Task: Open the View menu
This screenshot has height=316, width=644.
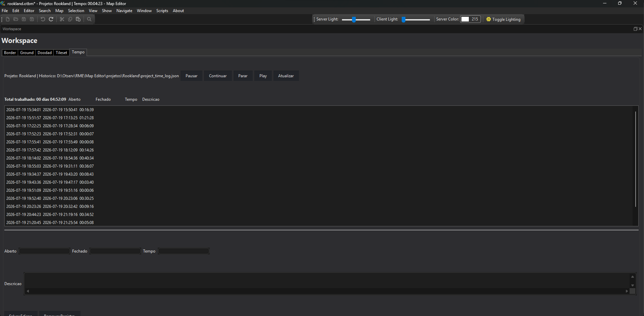Action: tap(93, 11)
